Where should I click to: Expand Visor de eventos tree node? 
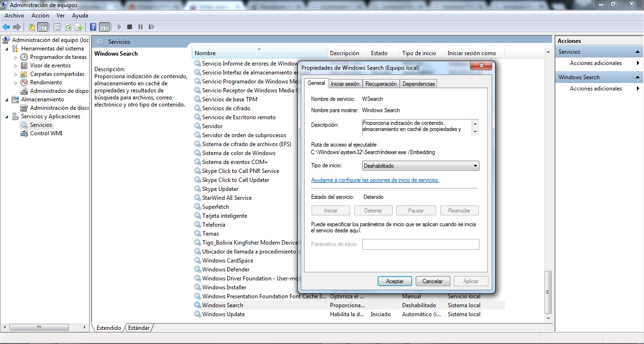pos(16,66)
